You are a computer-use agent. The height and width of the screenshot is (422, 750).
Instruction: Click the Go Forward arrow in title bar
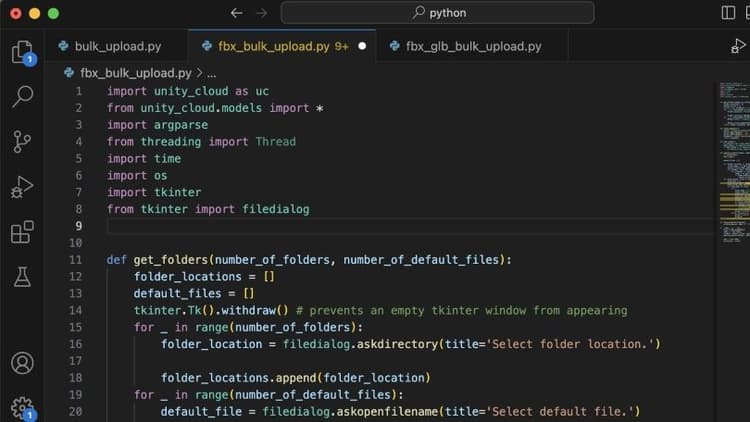[261, 13]
